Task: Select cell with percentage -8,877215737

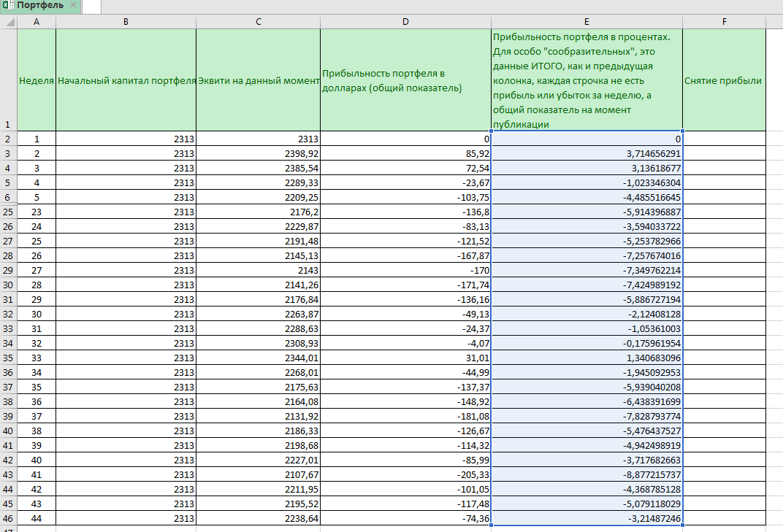Action: click(587, 474)
